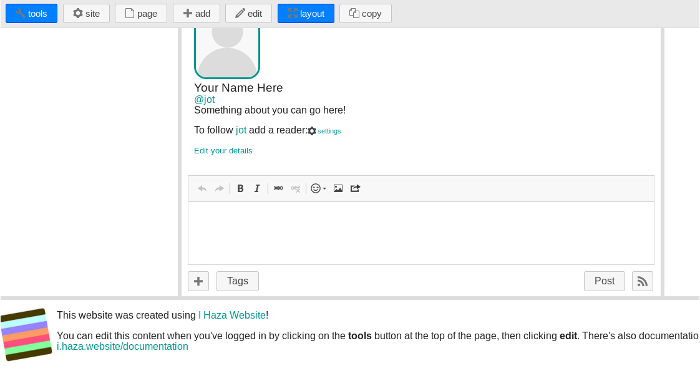
Task: Click the profile avatar image
Action: pyautogui.click(x=227, y=53)
